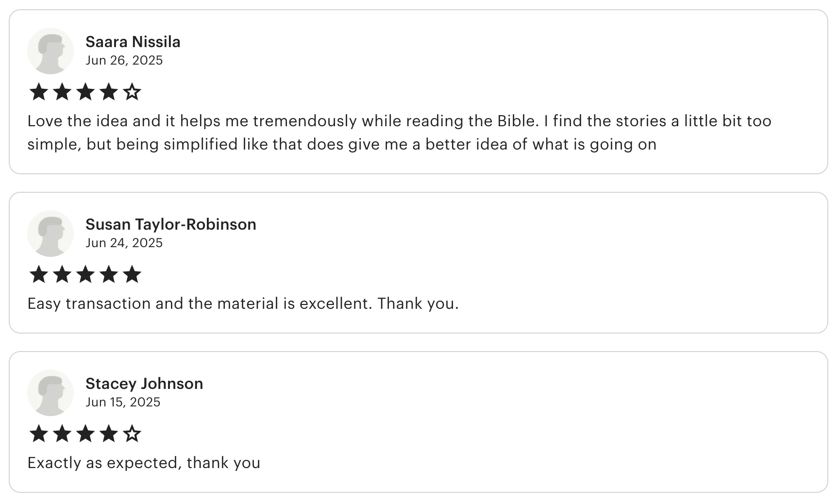Click Susan Taylor-Robinson's profile avatar
This screenshot has height=504, width=838.
point(50,234)
